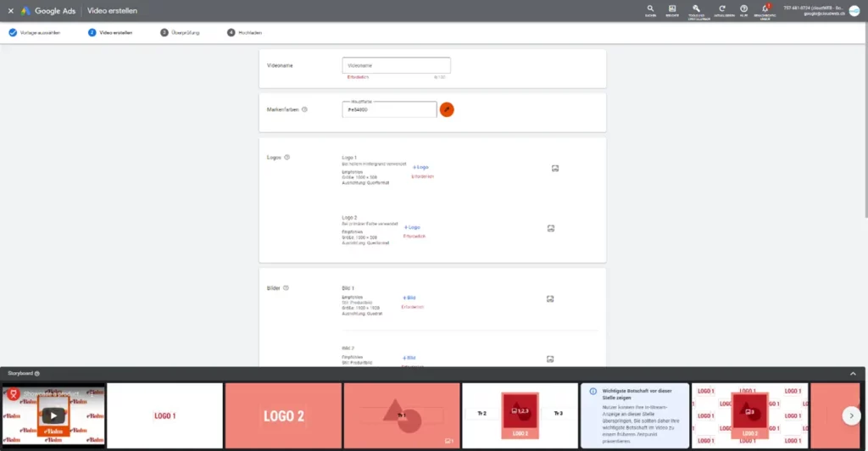
Task: Click image placeholder icon for Bild 1
Action: click(550, 298)
